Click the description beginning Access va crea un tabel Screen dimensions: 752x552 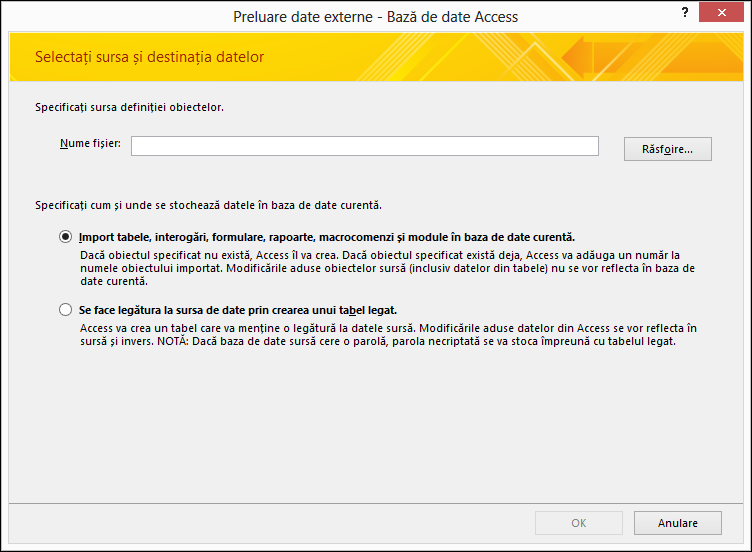coord(388,335)
